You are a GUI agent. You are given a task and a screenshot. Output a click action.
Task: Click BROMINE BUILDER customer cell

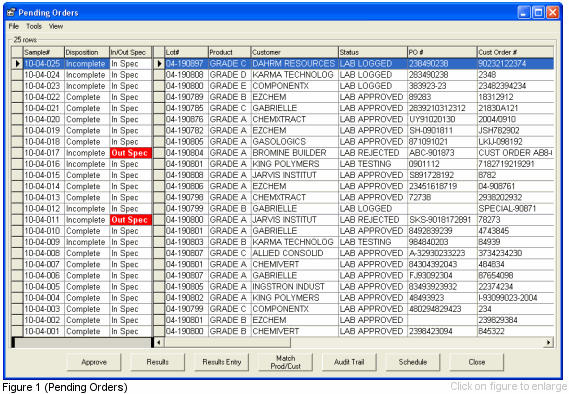pyautogui.click(x=294, y=153)
